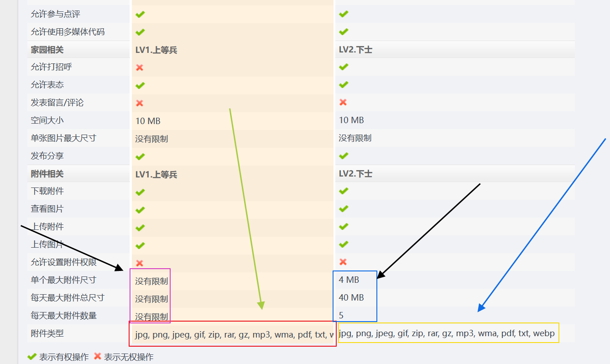
Task: Click LV2 green check for 查看图片
Action: [x=344, y=209]
